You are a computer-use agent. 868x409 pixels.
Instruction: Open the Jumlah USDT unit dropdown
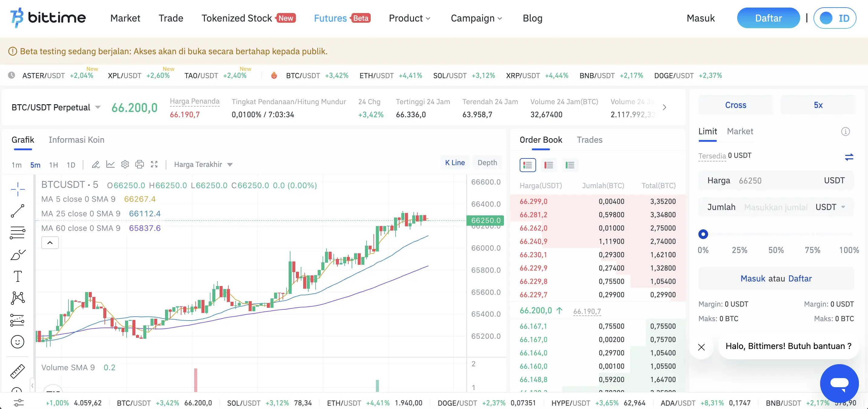point(830,207)
